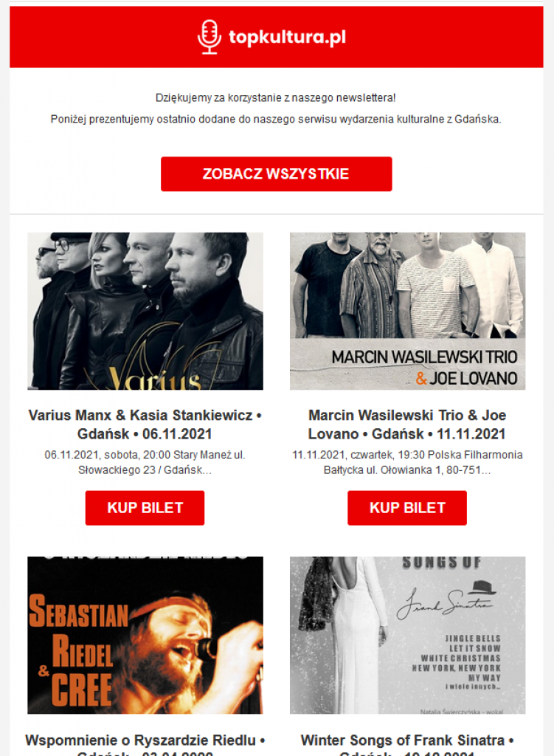
Task: Open the Marcin Wasilewski Trio group photo
Action: (x=407, y=311)
